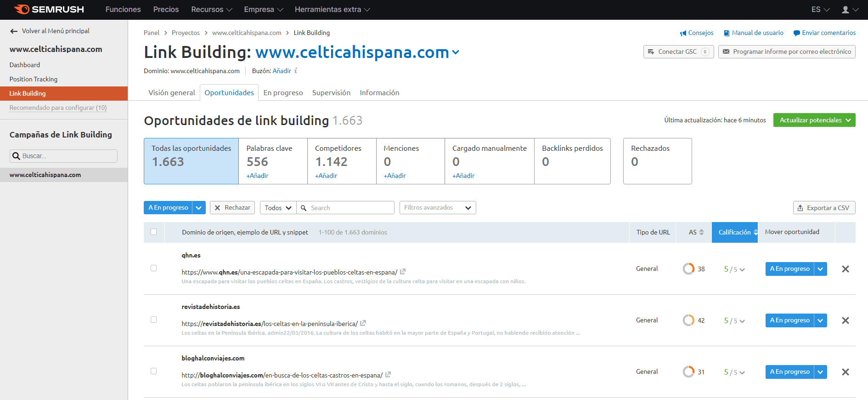Open Position Tracking in sidebar
The width and height of the screenshot is (868, 400).
(x=34, y=80)
